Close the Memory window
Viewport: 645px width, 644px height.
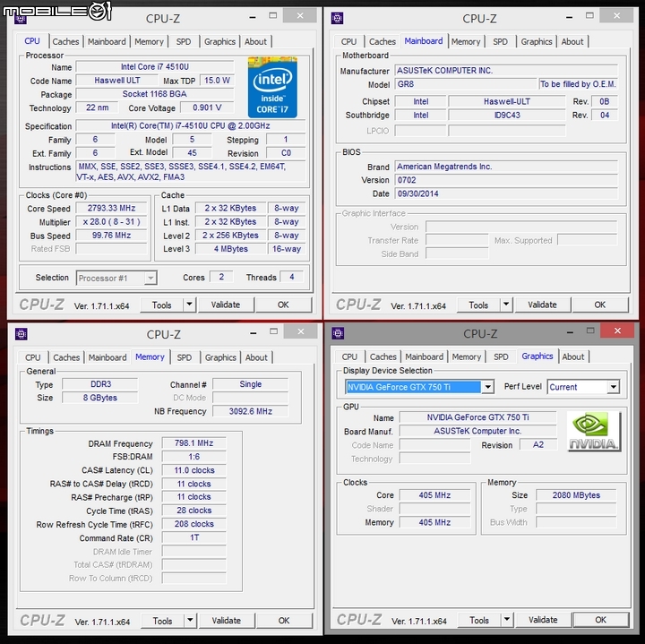(301, 331)
